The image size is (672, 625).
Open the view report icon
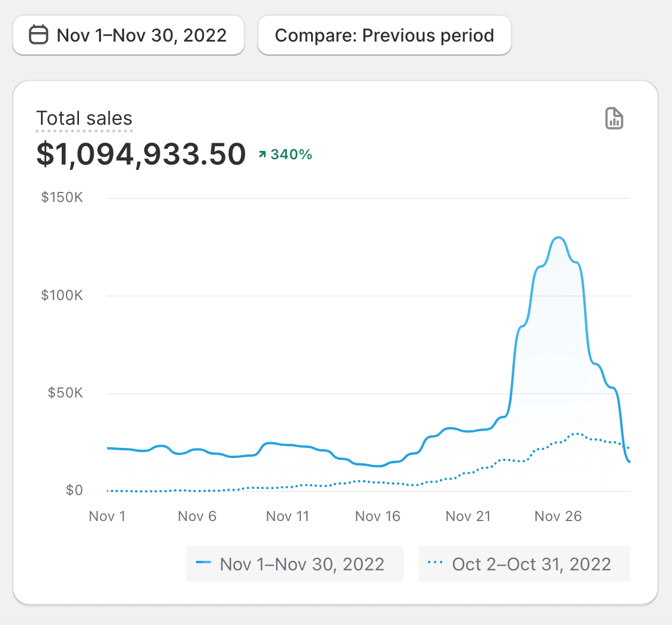614,118
